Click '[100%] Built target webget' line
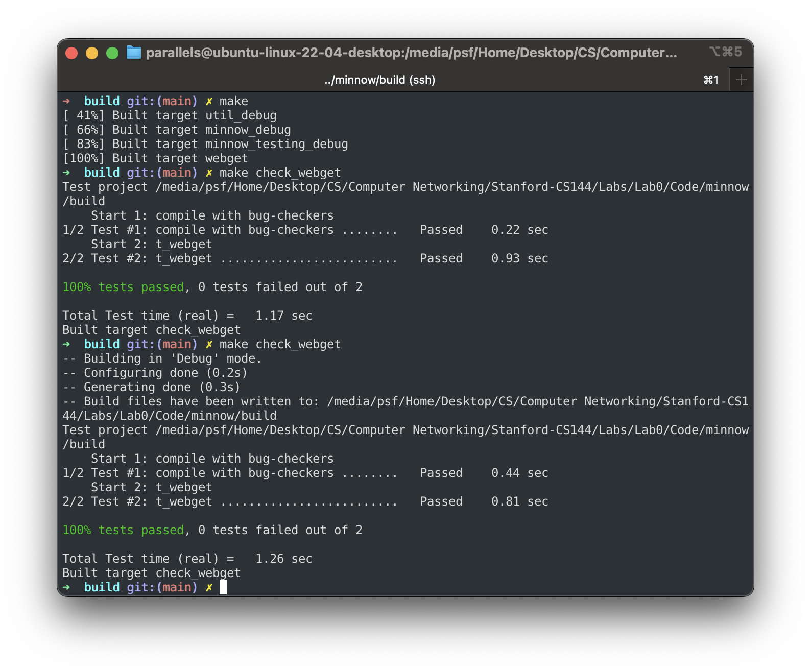 click(x=155, y=158)
